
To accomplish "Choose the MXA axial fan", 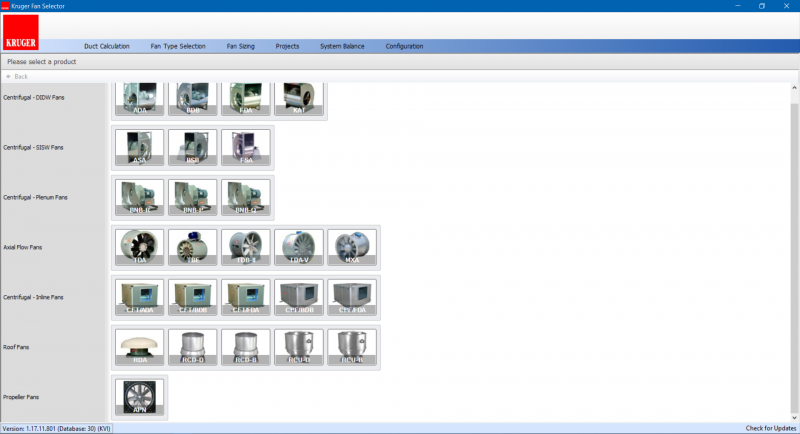I will tap(351, 248).
